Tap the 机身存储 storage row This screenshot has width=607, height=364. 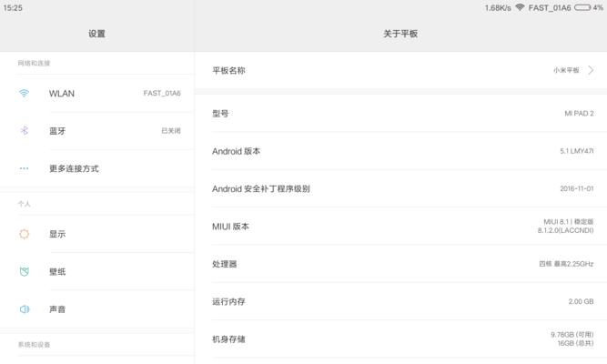pos(400,339)
